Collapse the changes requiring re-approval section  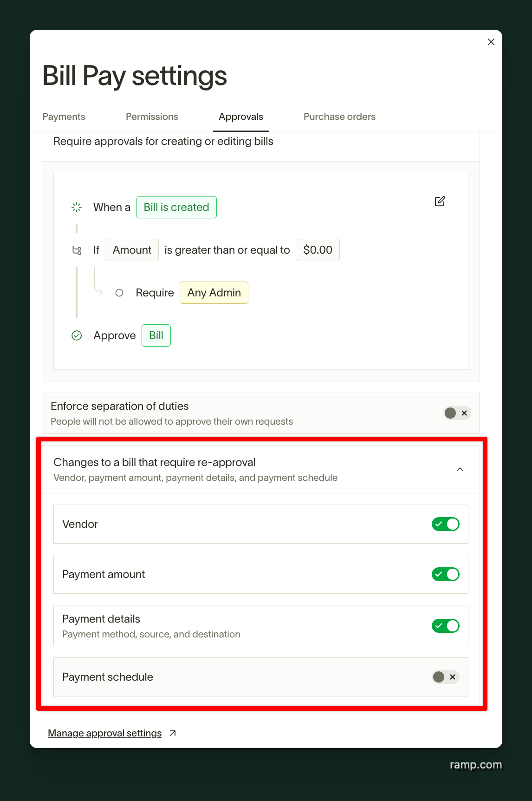(460, 469)
